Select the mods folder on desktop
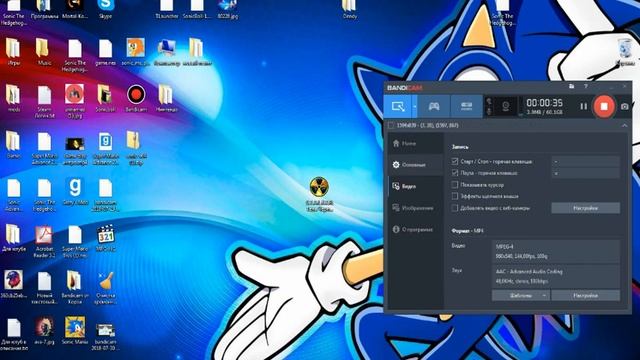 [13, 98]
